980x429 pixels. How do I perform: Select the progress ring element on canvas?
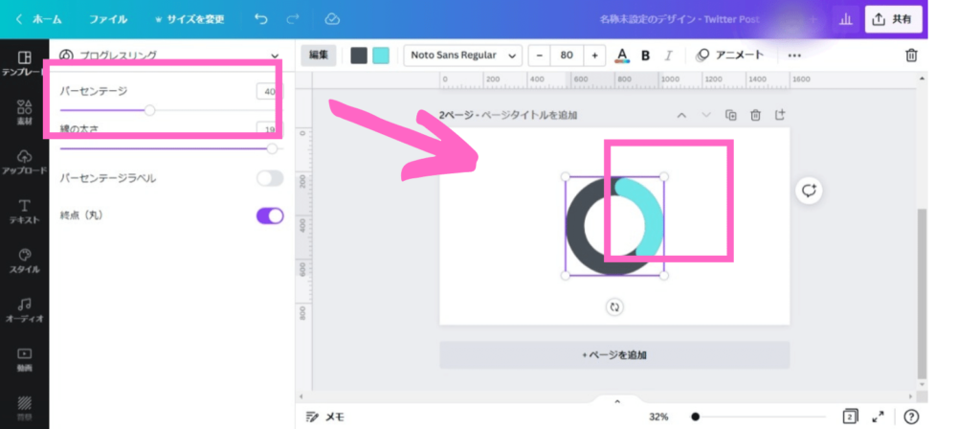pyautogui.click(x=614, y=226)
